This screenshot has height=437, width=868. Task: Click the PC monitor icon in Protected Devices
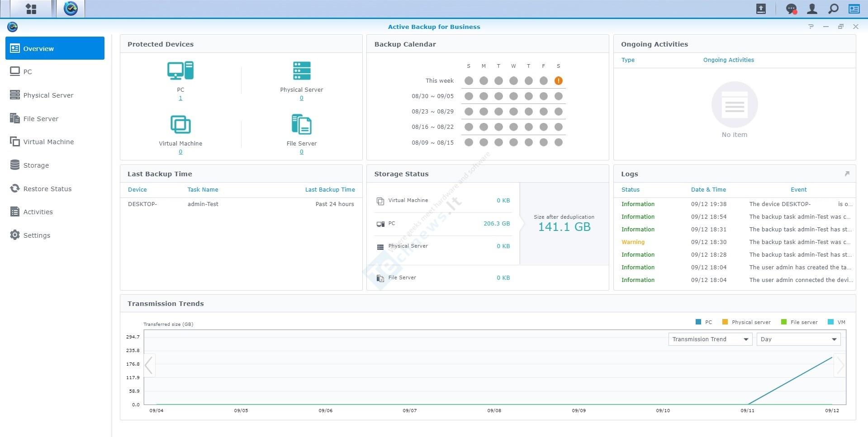(180, 70)
